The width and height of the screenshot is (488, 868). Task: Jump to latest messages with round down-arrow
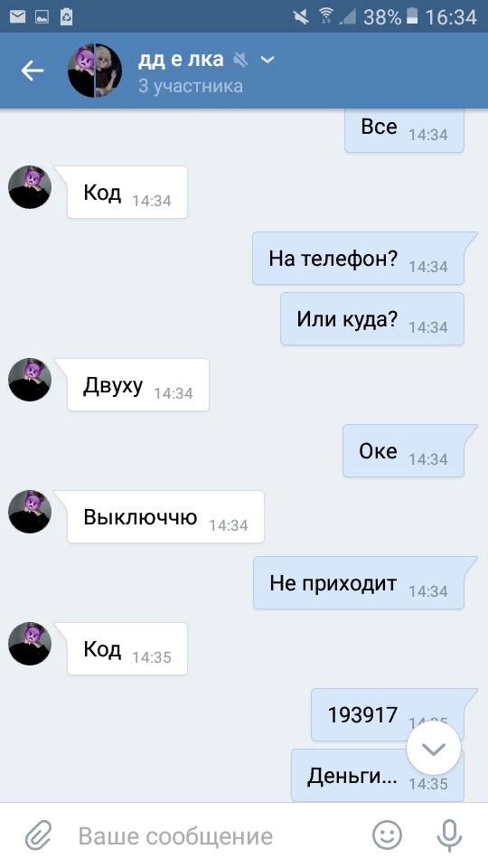[434, 749]
